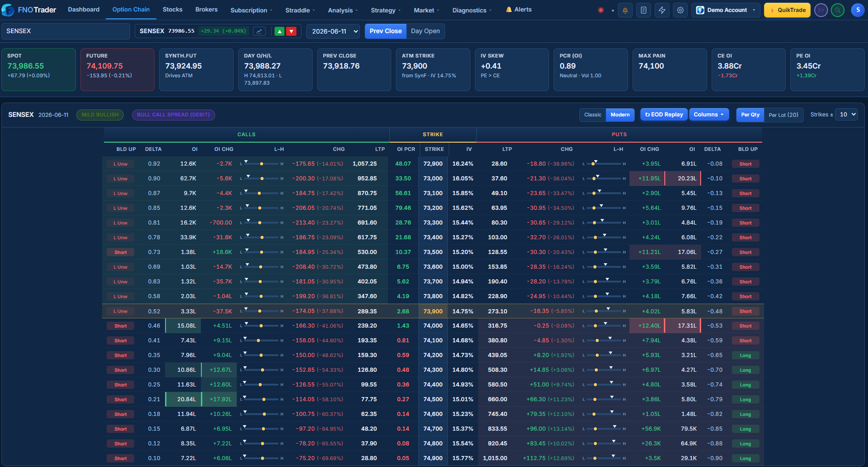Image resolution: width=868 pixels, height=467 pixels.
Task: Open the Brokers tab
Action: point(206,10)
